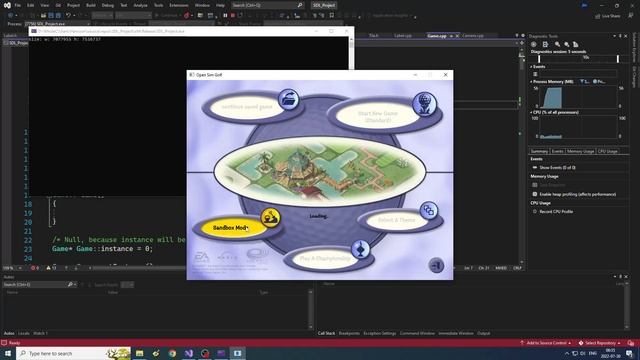Screen dimensions: 640x360
Task: Collapse the Process Memory (MB) graph section
Action: click(531, 82)
